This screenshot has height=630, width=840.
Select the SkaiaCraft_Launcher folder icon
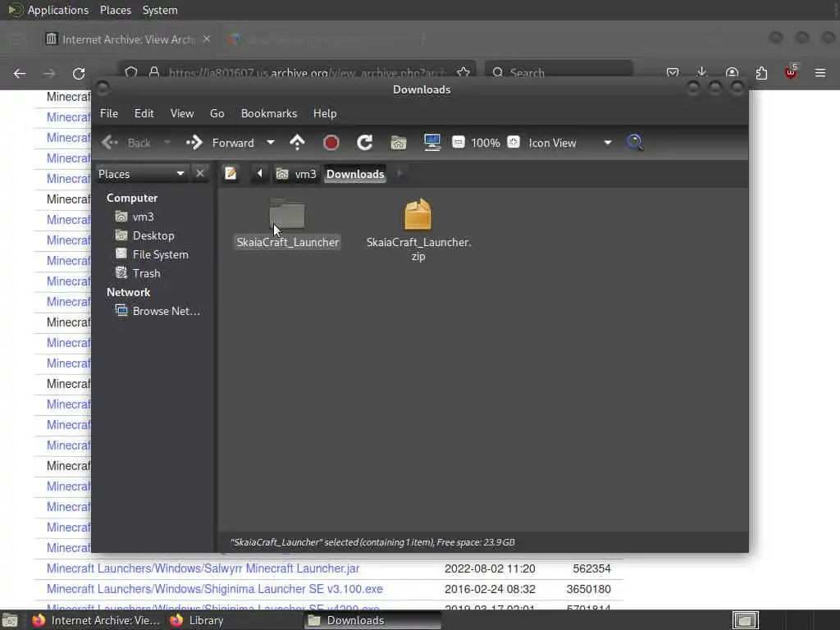click(x=287, y=215)
